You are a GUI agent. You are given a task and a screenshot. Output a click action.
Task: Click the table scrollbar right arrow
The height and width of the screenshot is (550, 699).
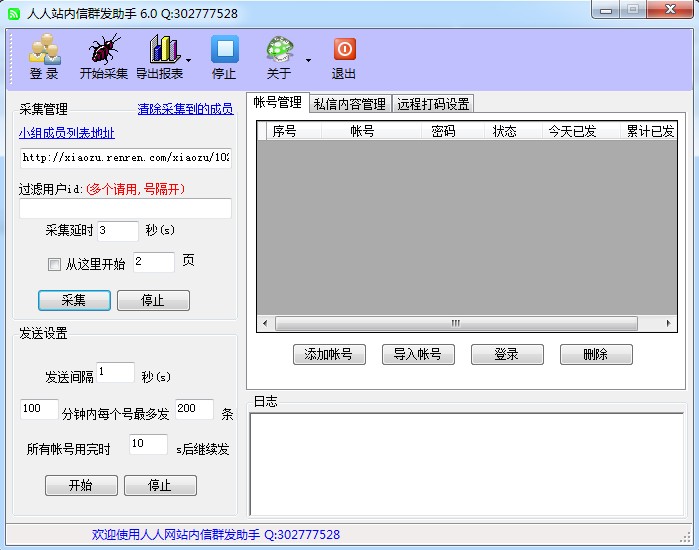click(x=668, y=323)
